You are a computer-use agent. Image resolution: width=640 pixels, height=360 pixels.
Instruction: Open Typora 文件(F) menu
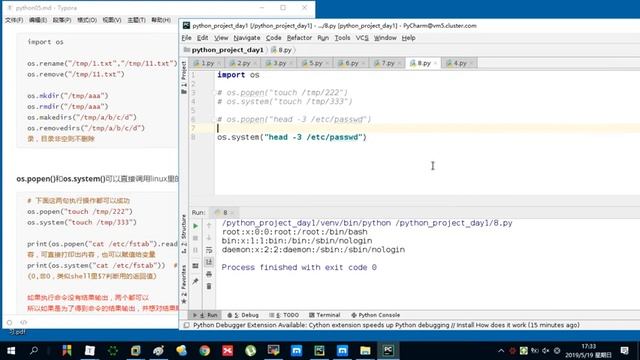coord(14,20)
